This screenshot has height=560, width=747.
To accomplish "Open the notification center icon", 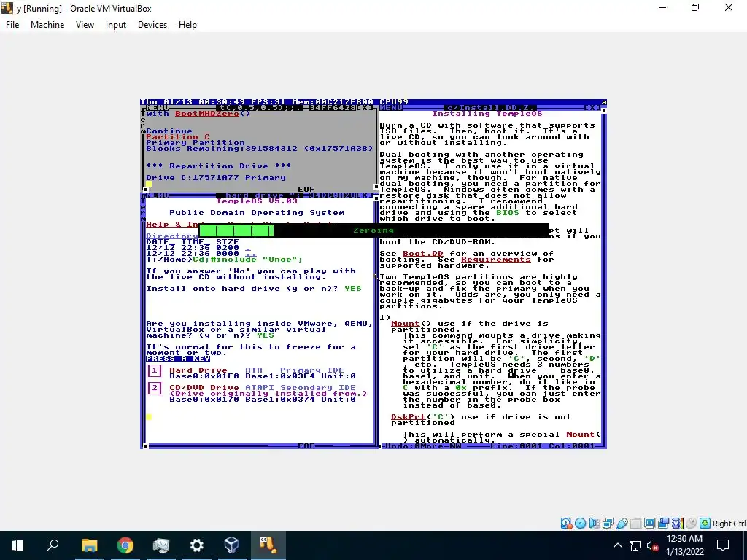I will point(723,545).
